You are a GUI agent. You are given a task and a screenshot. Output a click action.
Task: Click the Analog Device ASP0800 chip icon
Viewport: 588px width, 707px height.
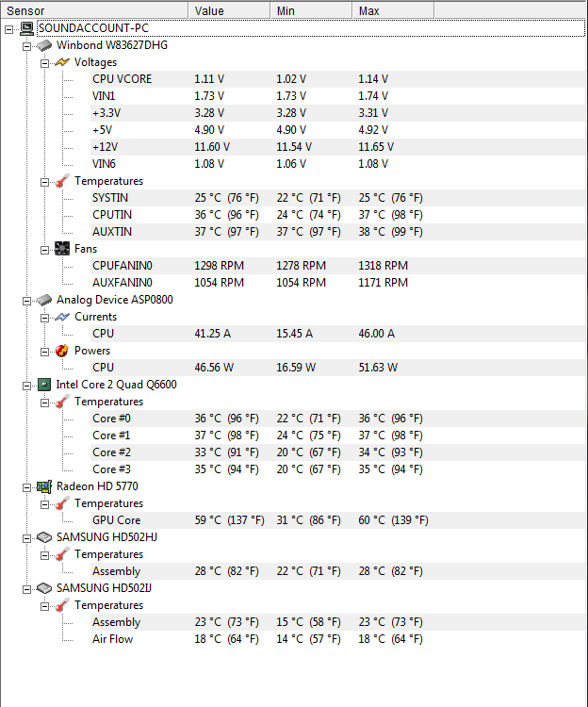pyautogui.click(x=44, y=300)
